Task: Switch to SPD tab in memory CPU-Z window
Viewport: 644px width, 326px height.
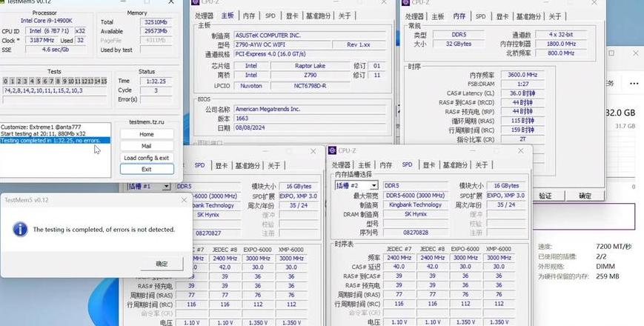Action: tap(480, 16)
